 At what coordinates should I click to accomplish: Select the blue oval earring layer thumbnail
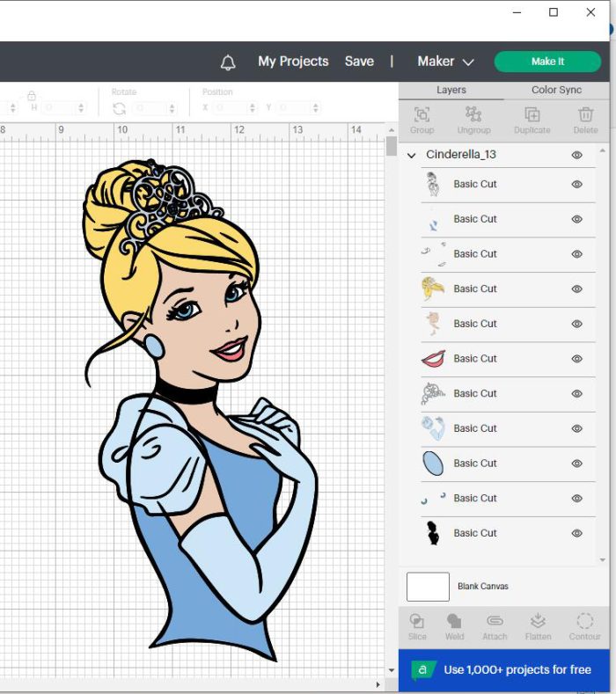(433, 464)
